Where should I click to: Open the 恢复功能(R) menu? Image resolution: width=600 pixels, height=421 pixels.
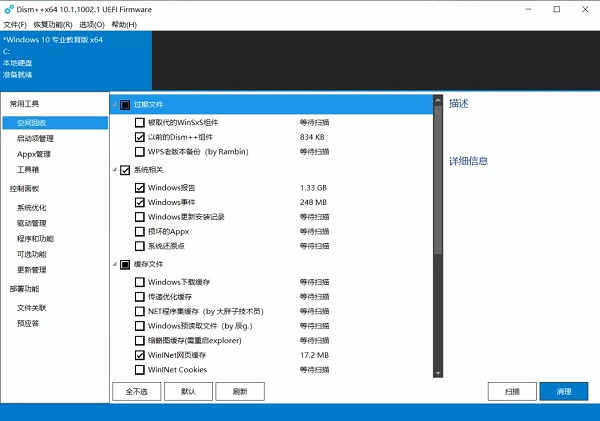coord(53,24)
